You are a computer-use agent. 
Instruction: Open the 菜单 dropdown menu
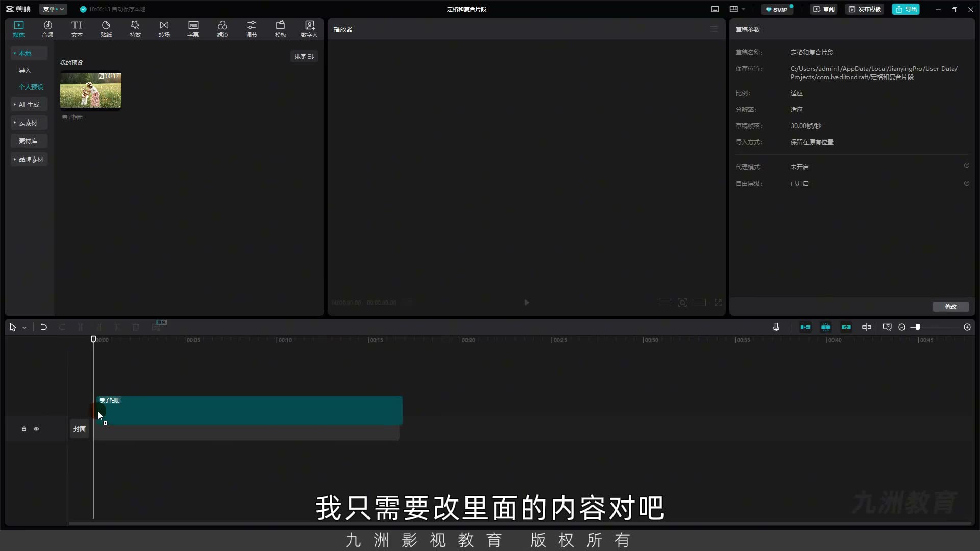point(53,9)
